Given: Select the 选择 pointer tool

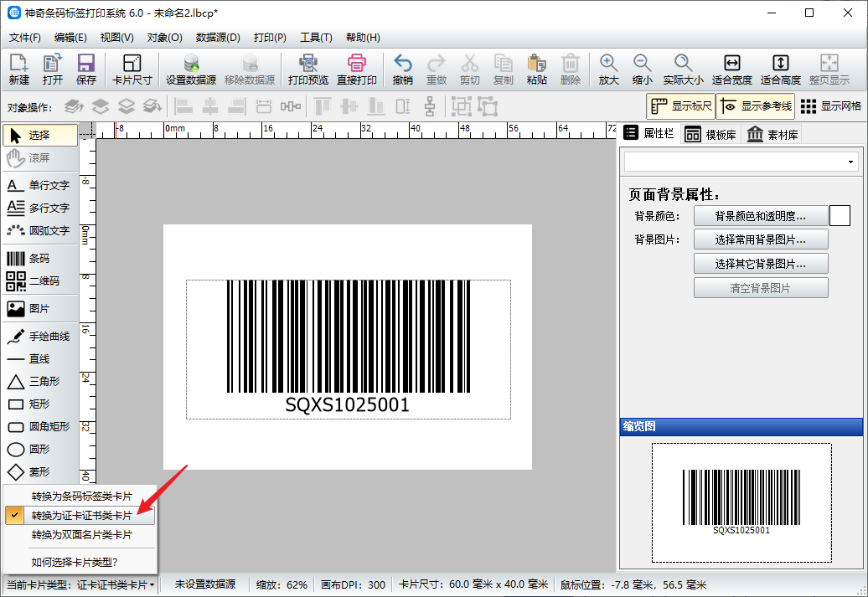Looking at the screenshot, I should tap(40, 135).
